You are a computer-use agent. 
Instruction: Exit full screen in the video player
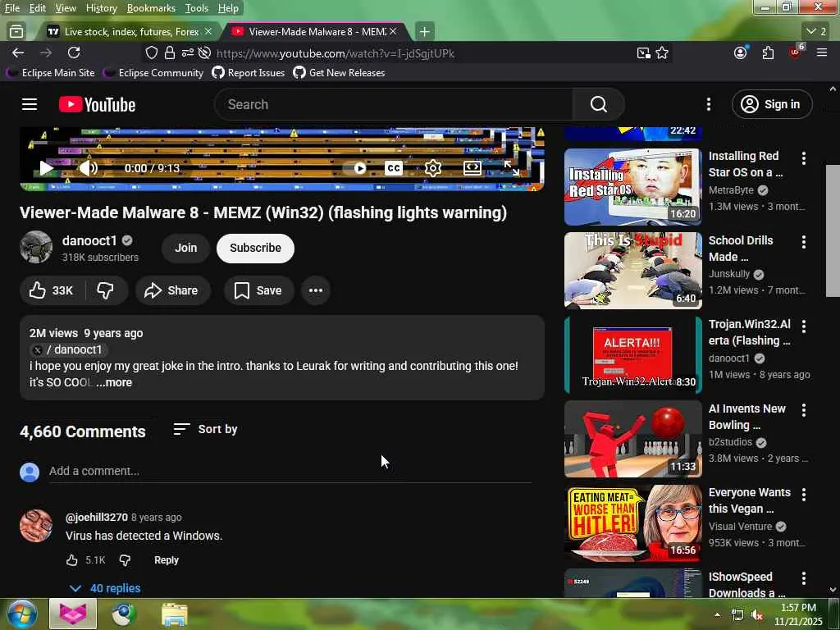click(512, 168)
